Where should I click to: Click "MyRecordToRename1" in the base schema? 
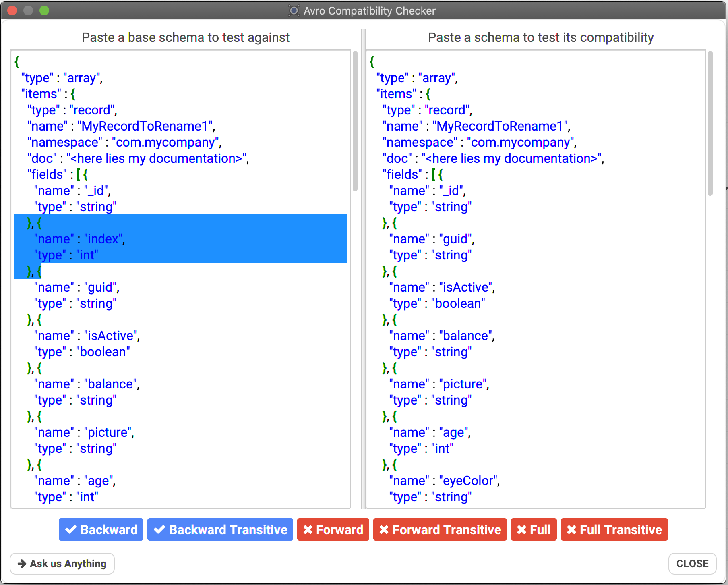point(145,126)
